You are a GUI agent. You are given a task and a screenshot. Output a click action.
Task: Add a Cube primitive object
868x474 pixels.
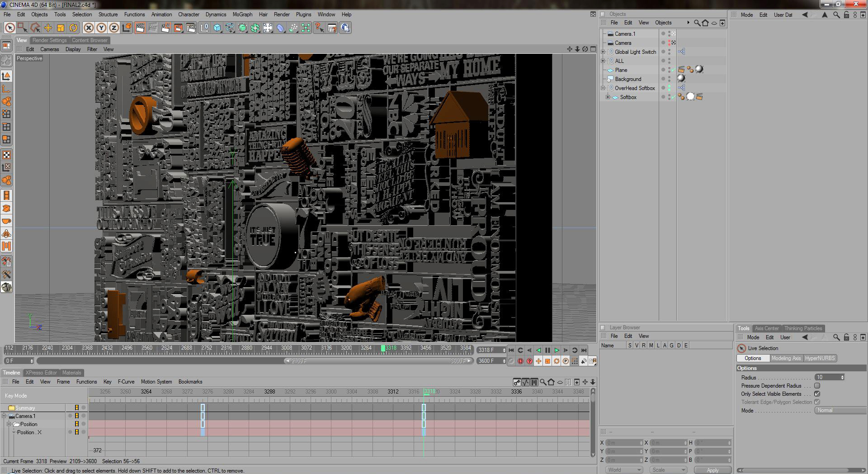click(217, 28)
